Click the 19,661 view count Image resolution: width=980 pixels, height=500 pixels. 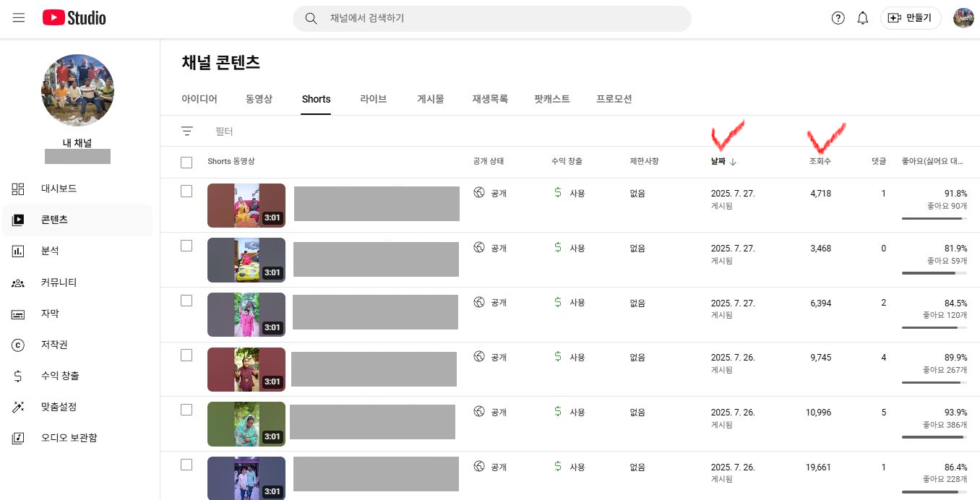click(818, 467)
